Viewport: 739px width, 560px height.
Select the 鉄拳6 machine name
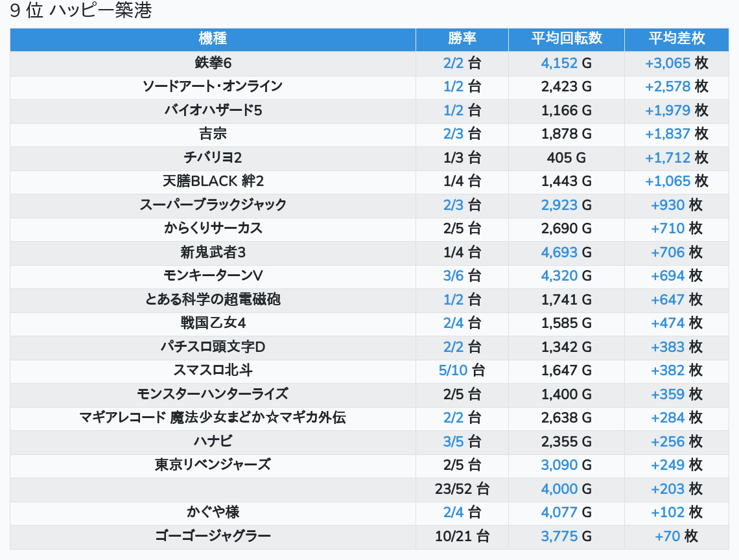[x=213, y=63]
